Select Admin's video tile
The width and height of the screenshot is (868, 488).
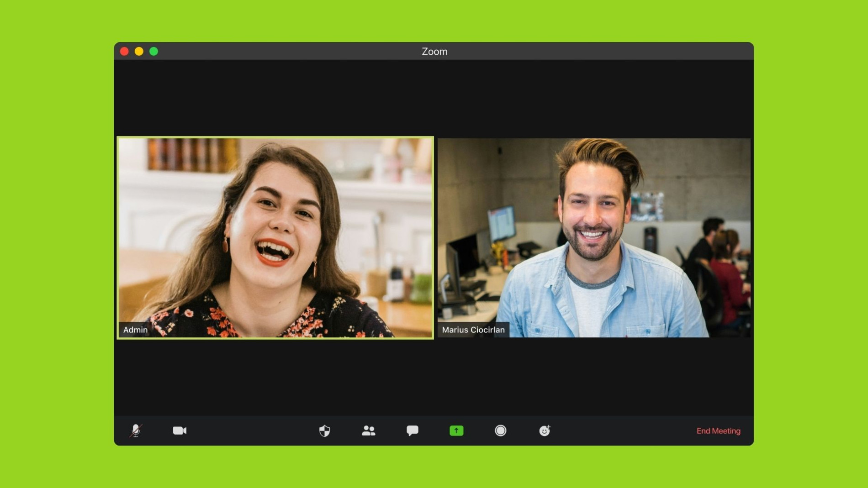click(x=275, y=238)
